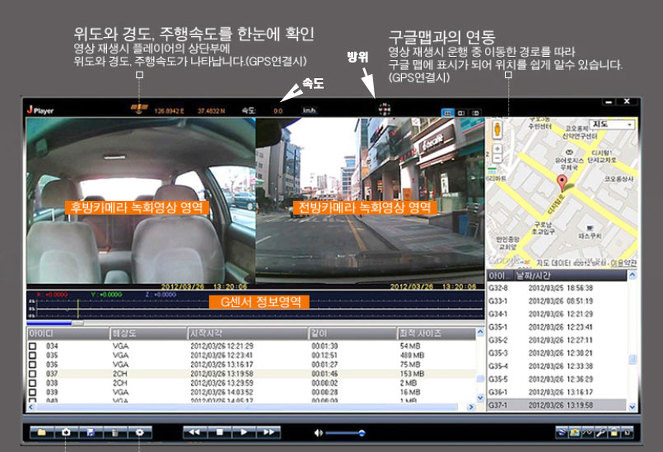Click the picture/map icon in bottom-right toolbar
The width and height of the screenshot is (663, 452).
click(x=574, y=433)
